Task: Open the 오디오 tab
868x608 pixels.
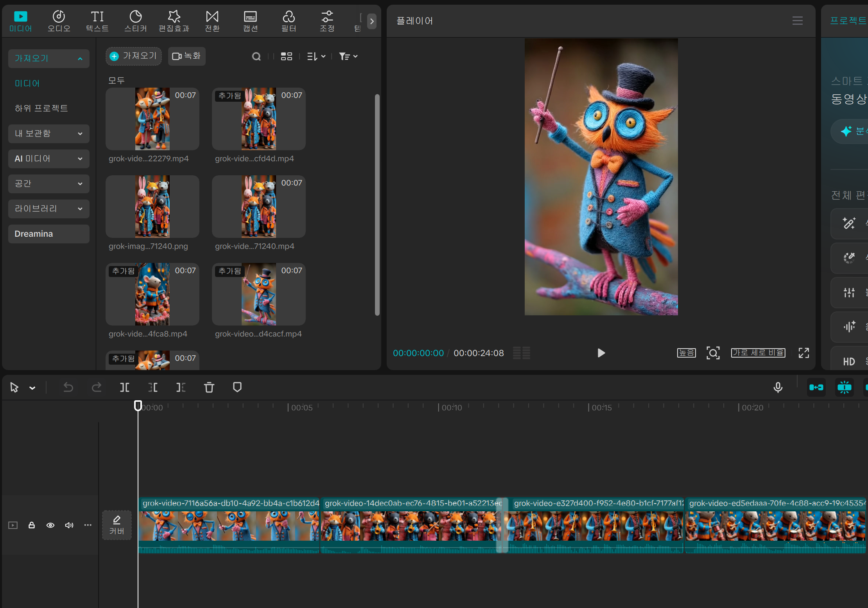Action: [x=59, y=21]
